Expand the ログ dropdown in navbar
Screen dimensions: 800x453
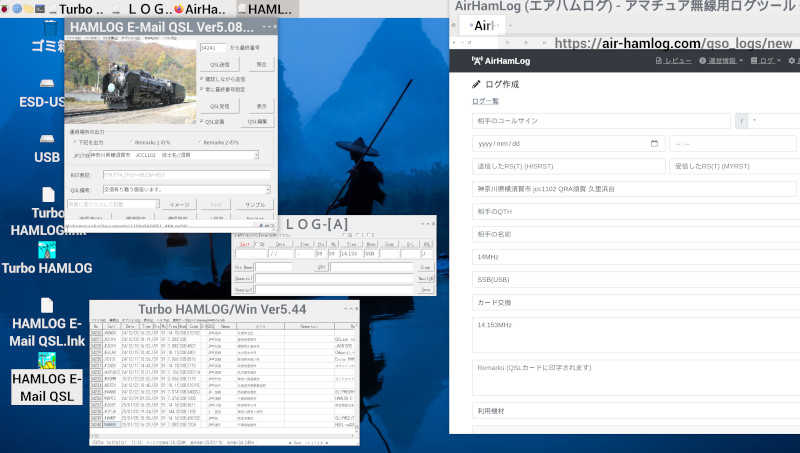click(x=768, y=60)
